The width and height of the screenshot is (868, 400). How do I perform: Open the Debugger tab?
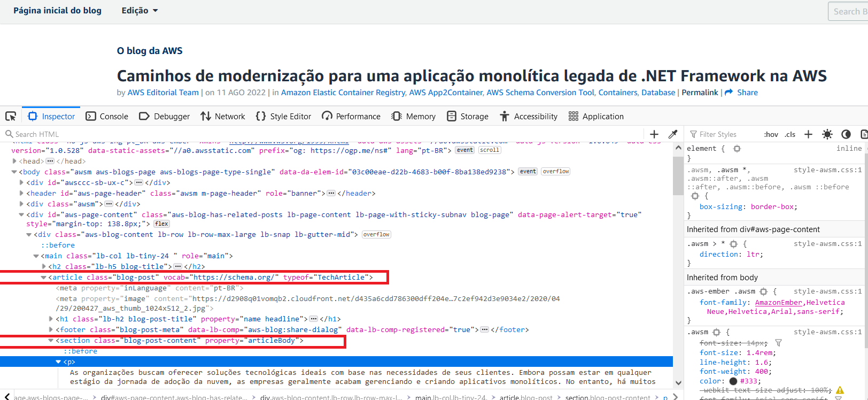[x=165, y=116]
